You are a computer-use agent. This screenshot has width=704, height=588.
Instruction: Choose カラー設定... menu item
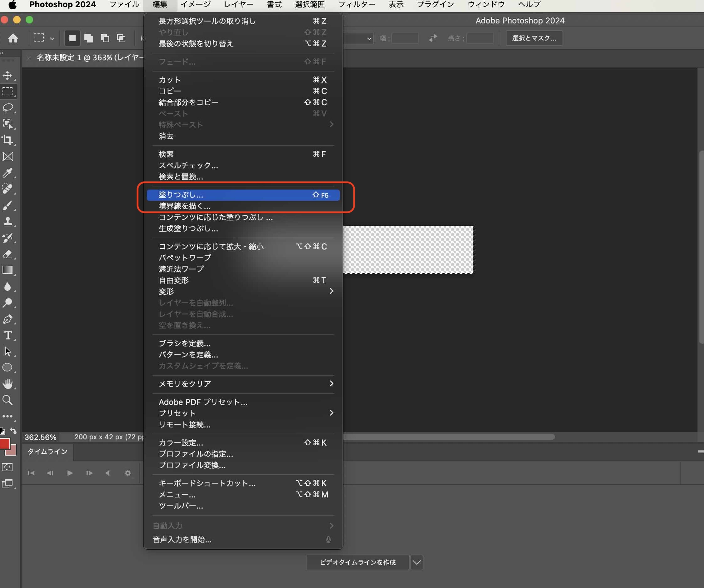click(243, 443)
